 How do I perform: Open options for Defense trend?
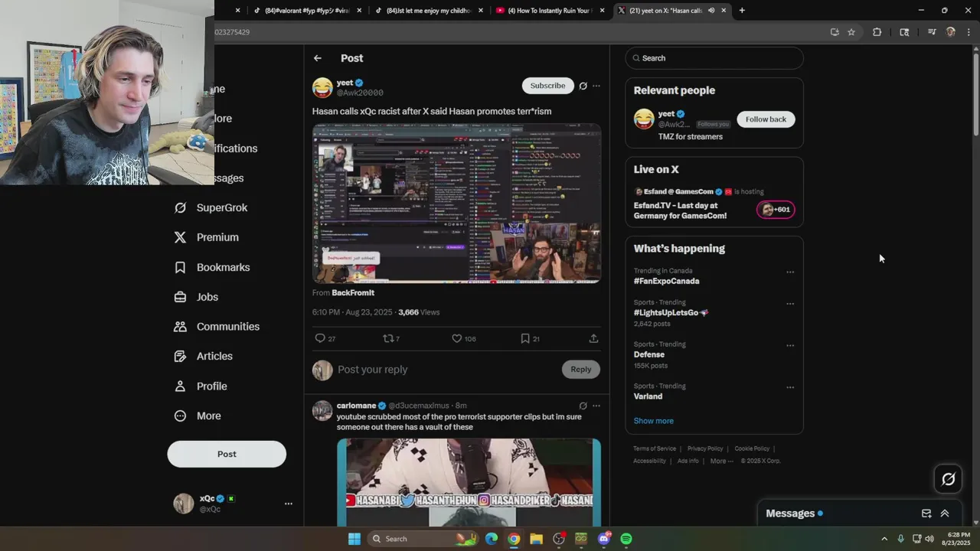pyautogui.click(x=790, y=345)
